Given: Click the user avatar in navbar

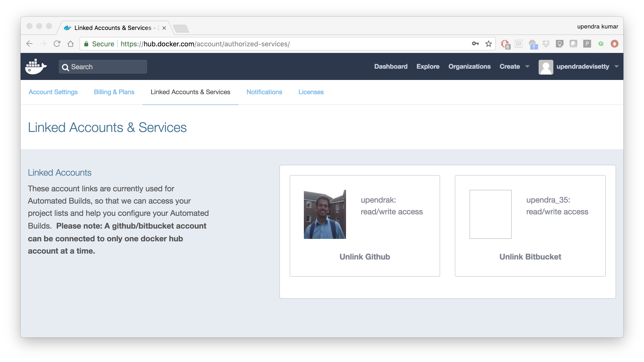Looking at the screenshot, I should pyautogui.click(x=545, y=67).
